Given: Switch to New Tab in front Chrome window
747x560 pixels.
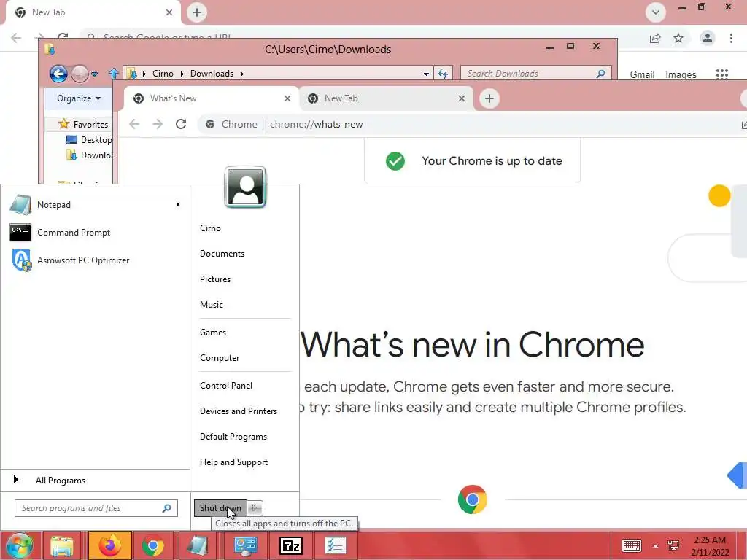Looking at the screenshot, I should tap(387, 98).
